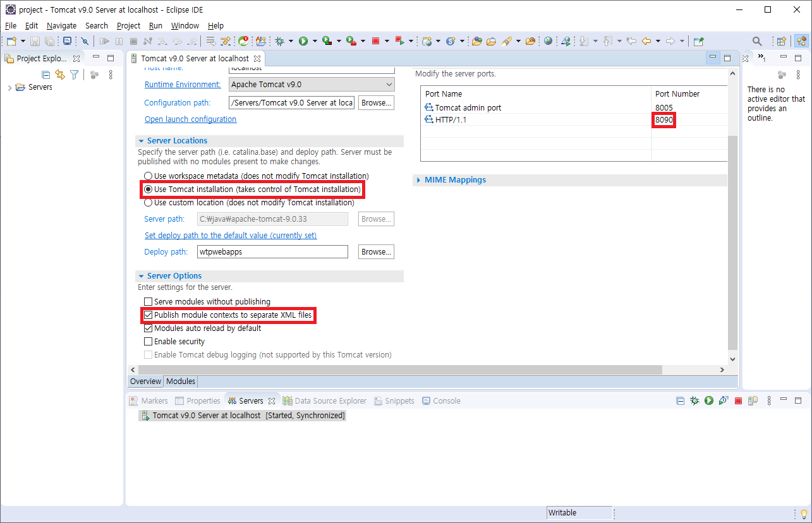
Task: Click the Configuration path link
Action: coord(177,103)
